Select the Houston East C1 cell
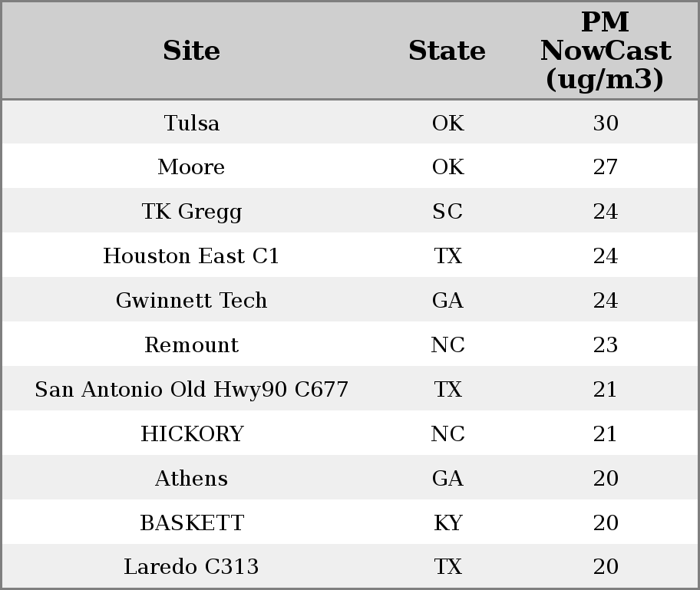The image size is (700, 590). 192,255
